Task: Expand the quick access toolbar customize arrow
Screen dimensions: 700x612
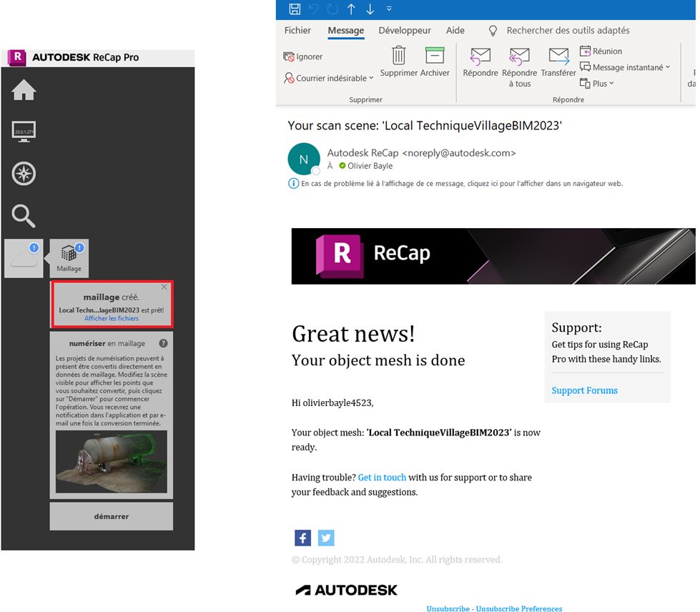Action: point(389,9)
